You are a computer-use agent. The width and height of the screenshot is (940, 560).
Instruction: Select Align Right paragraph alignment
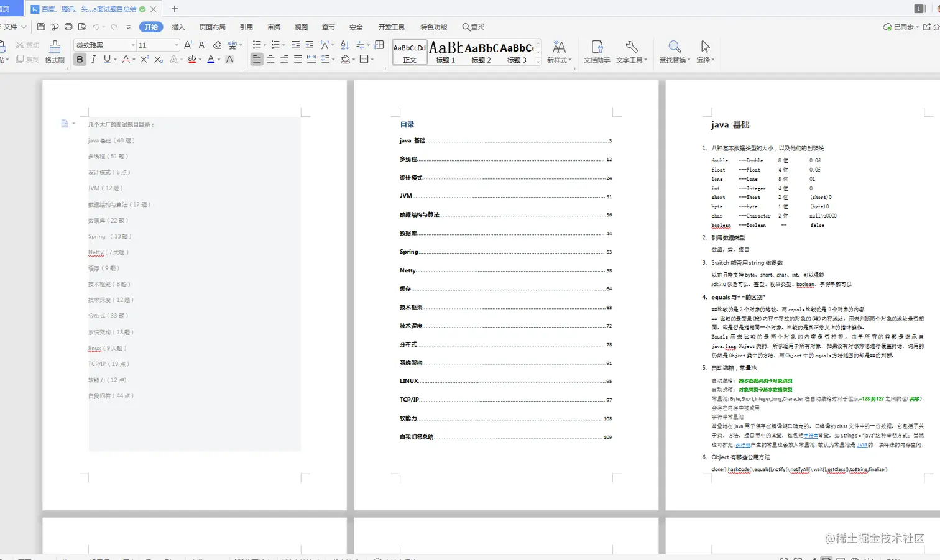[x=284, y=59]
